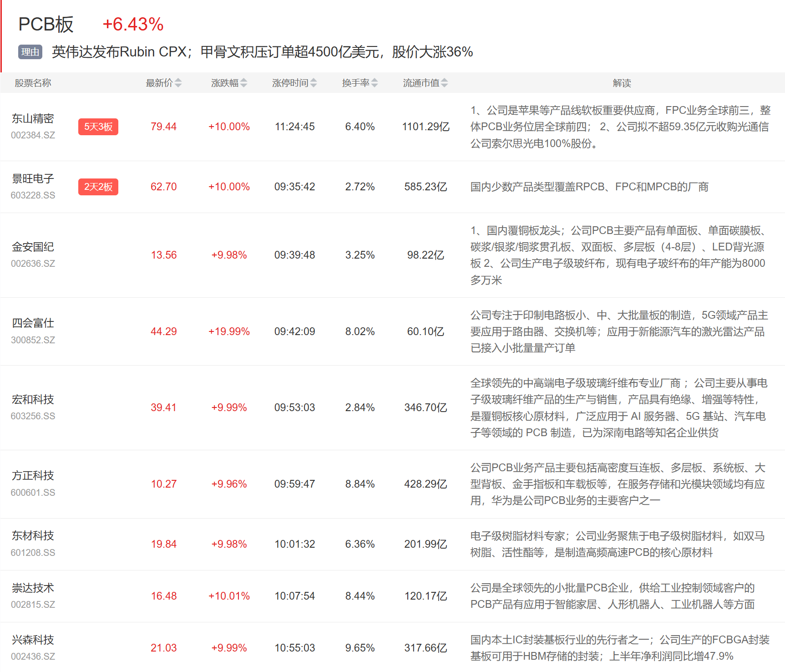The height and width of the screenshot is (672, 785).
Task: Open stock 东山精密
Action: pos(33,119)
